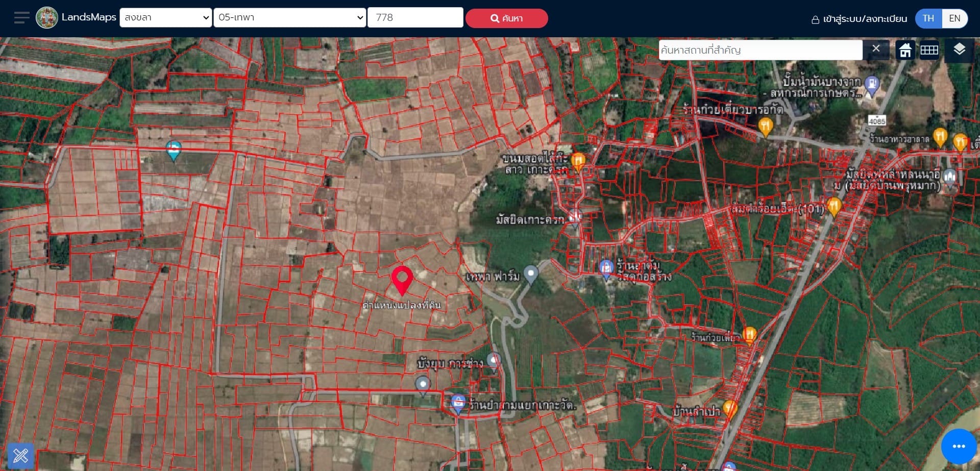Clear the place search with X

coord(876,49)
